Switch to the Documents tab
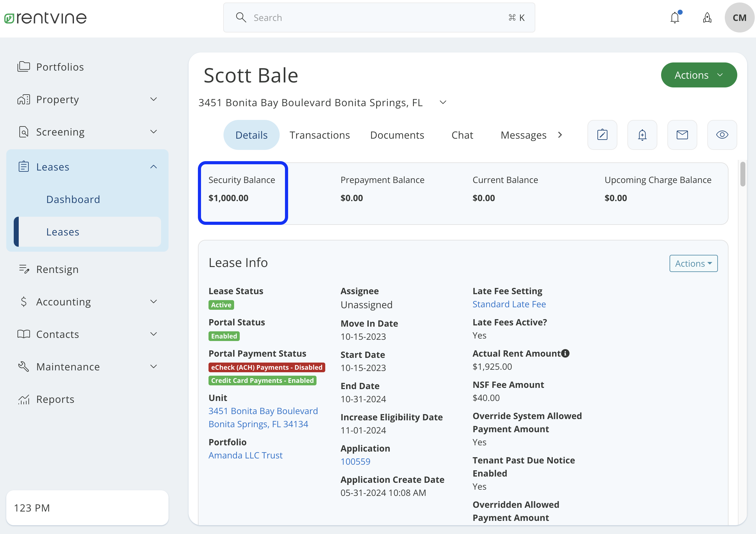This screenshot has height=534, width=756. pos(397,135)
